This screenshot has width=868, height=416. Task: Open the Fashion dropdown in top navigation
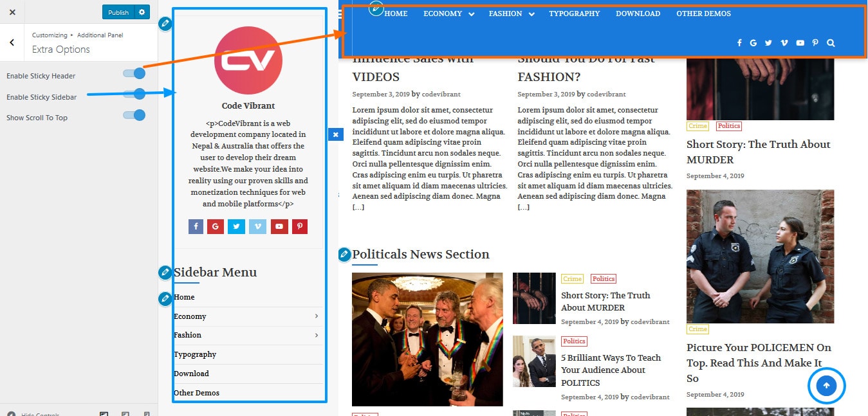(511, 14)
